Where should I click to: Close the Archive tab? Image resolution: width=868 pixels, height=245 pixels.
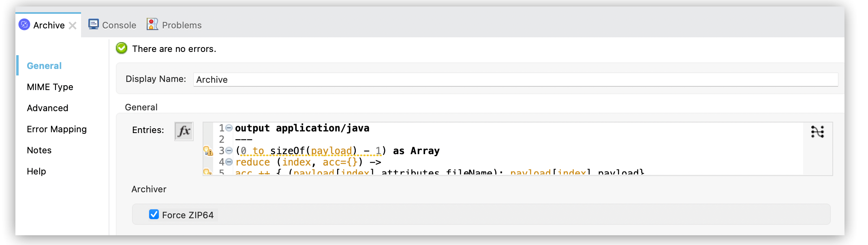[x=73, y=26]
